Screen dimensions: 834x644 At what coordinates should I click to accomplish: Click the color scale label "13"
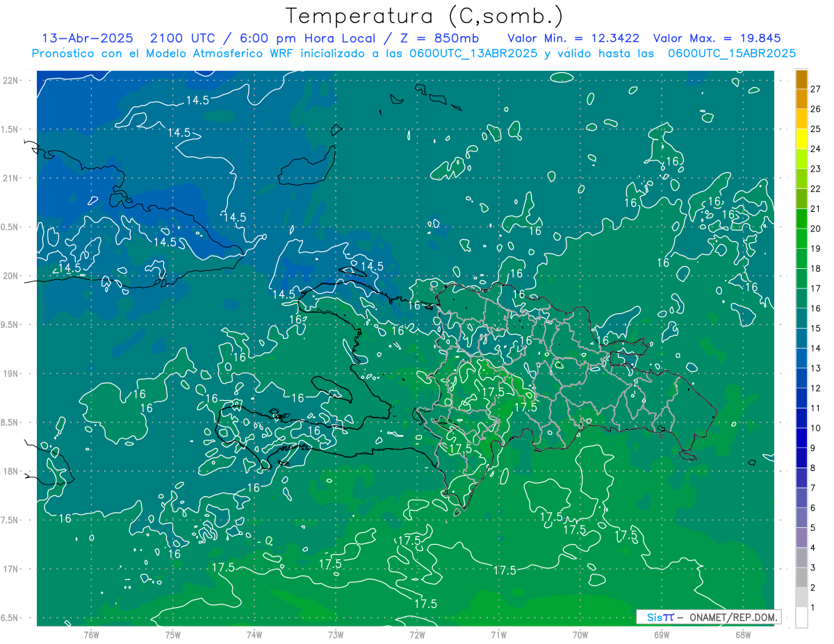(816, 368)
